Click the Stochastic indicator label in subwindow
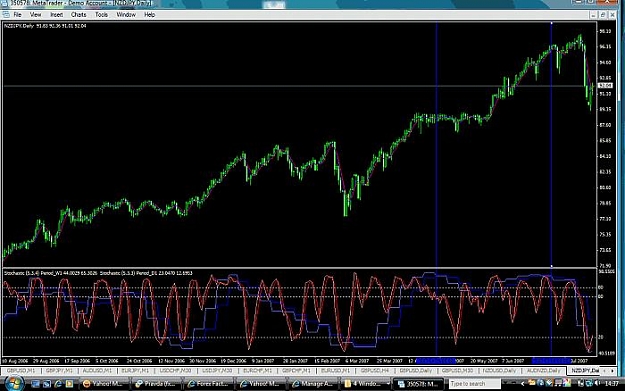625x391 pixels. pyautogui.click(x=98, y=273)
